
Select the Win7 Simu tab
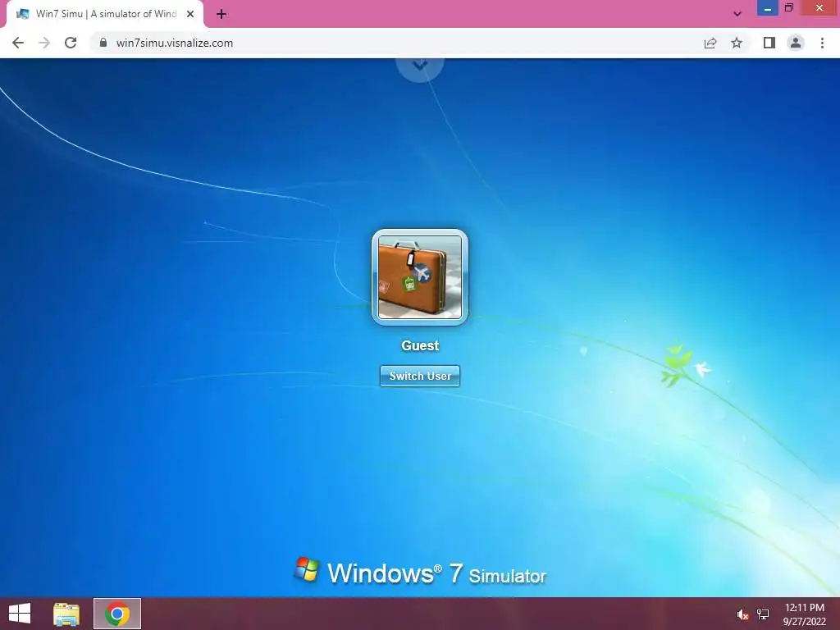point(105,14)
